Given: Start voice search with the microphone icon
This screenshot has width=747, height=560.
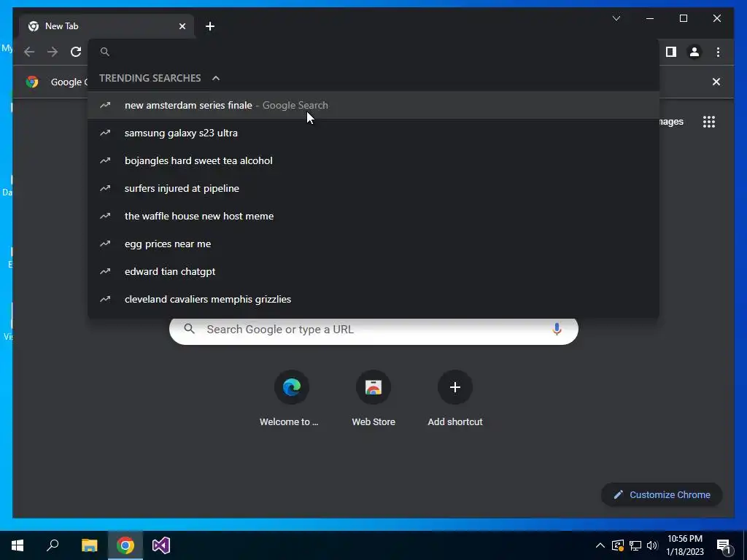Looking at the screenshot, I should [x=557, y=329].
